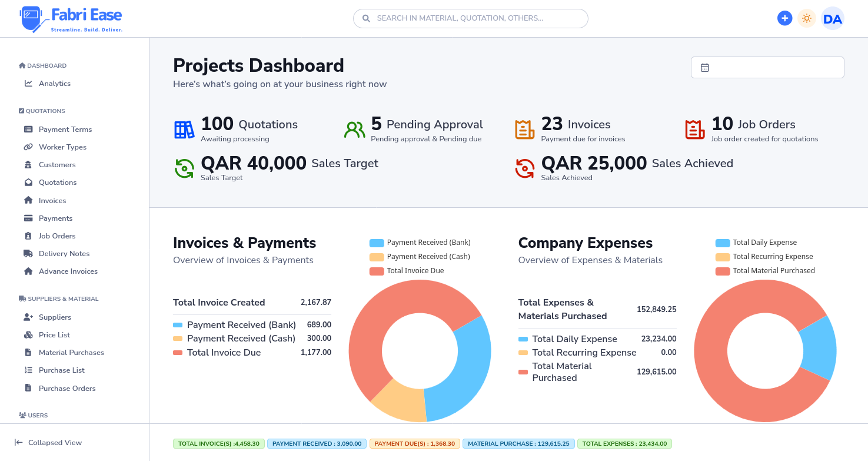Click the blue plus add button
Image resolution: width=868 pixels, height=461 pixels.
tap(784, 18)
